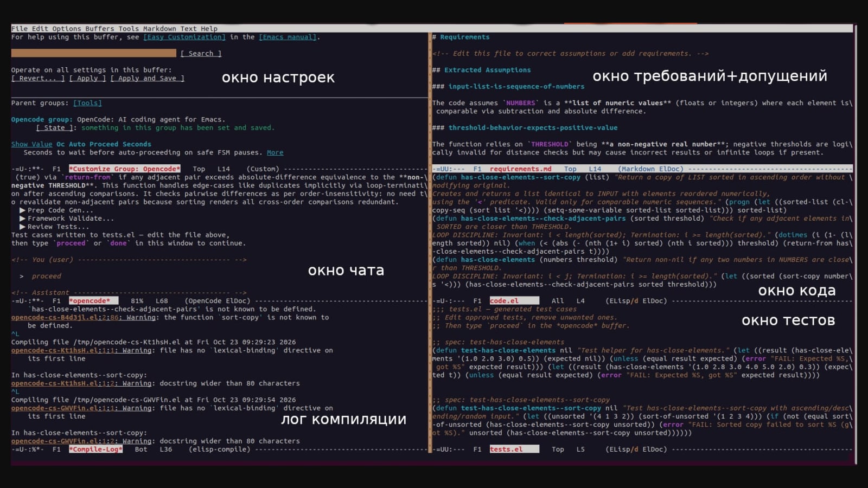The width and height of the screenshot is (868, 488).
Task: Open the Markdown menu
Action: pos(159,29)
